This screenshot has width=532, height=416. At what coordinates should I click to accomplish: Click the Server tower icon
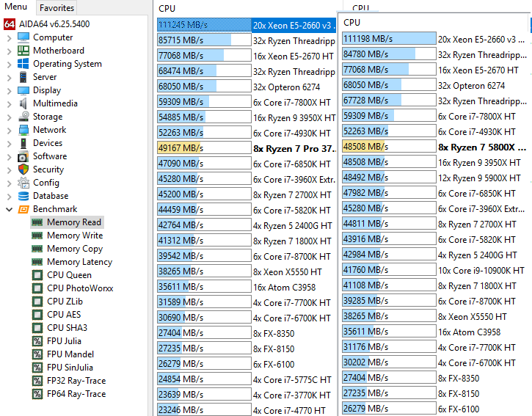(x=23, y=77)
